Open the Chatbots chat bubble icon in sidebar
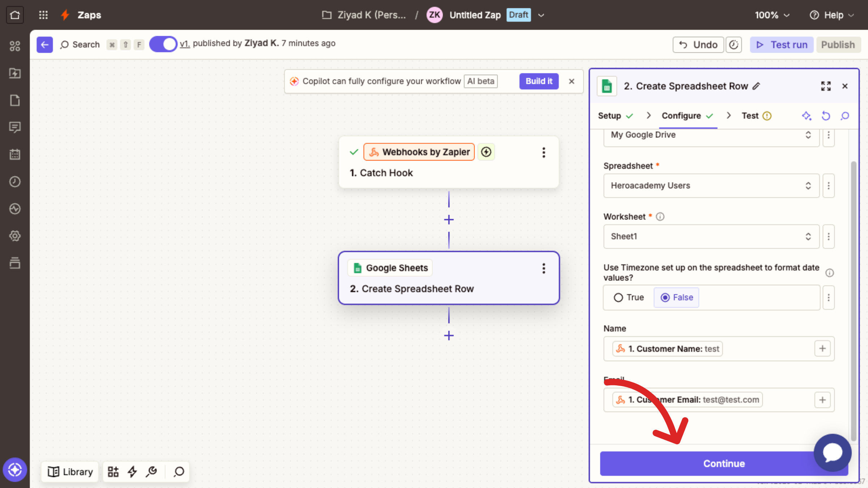The width and height of the screenshot is (868, 488). pos(15,127)
